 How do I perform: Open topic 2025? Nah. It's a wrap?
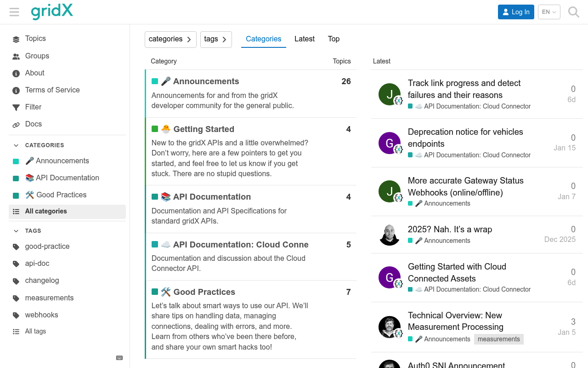(x=450, y=230)
